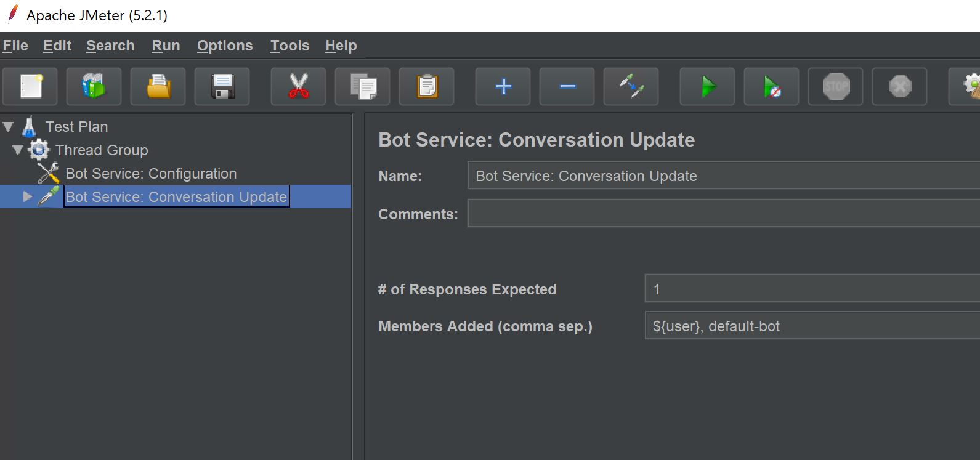Click the 'Comments:' label

pyautogui.click(x=418, y=214)
